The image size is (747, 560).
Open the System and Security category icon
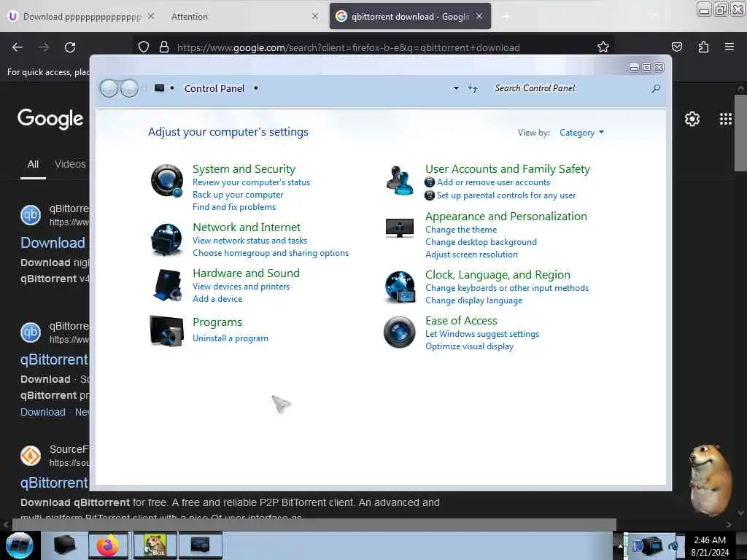(167, 181)
